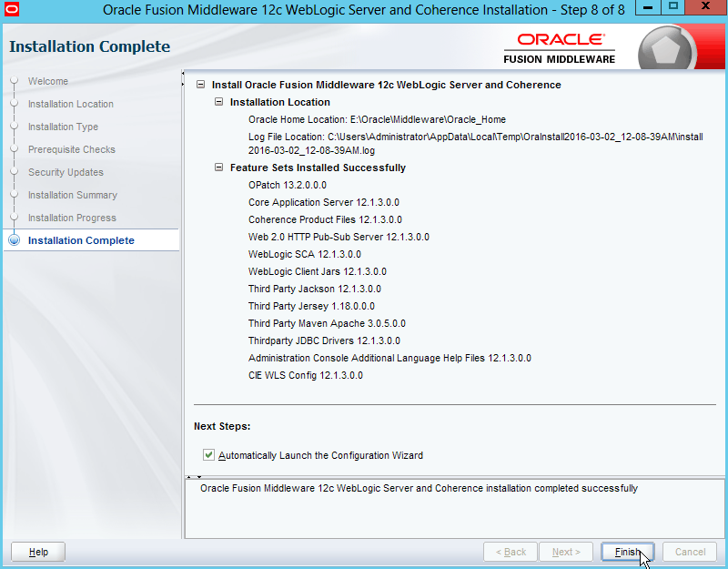This screenshot has height=569, width=728.
Task: Click the left sidebar collapse arrow
Action: pyautogui.click(x=184, y=73)
